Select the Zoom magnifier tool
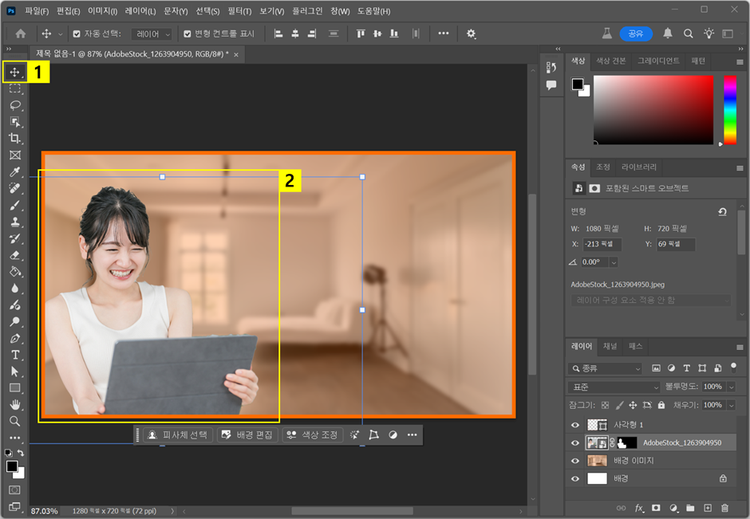Viewport: 750px width, 519px height. tap(15, 421)
